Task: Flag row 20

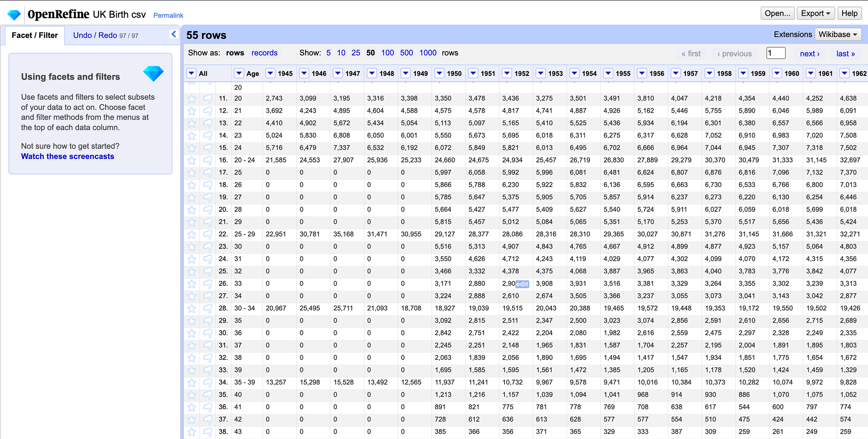Action: point(208,210)
